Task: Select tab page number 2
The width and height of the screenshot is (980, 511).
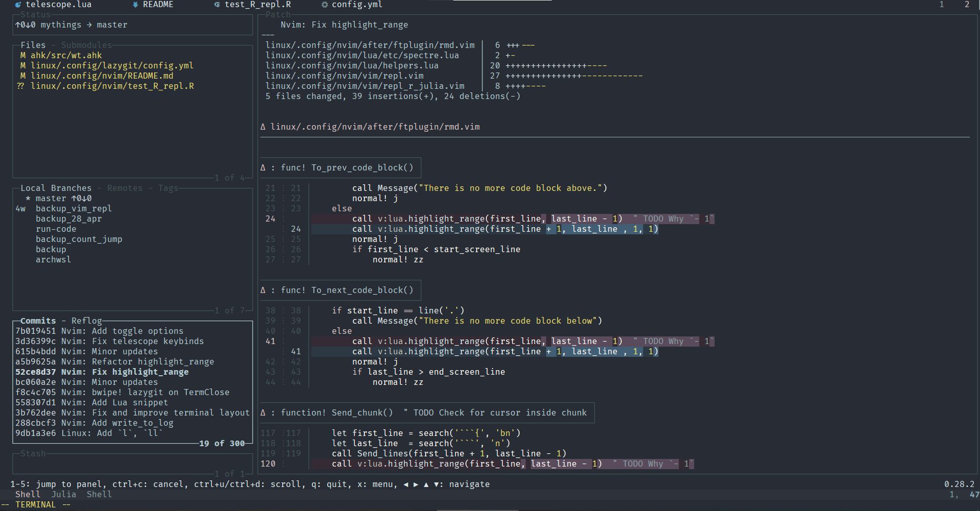Action: pyautogui.click(x=967, y=5)
